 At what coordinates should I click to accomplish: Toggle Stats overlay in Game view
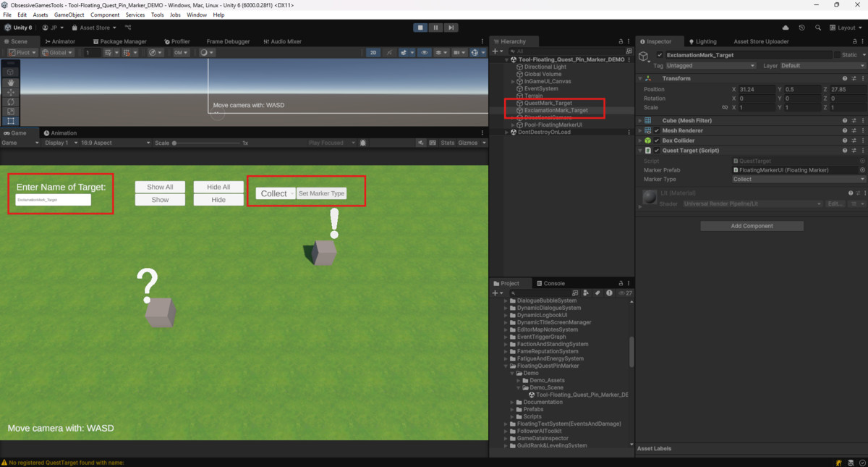448,143
